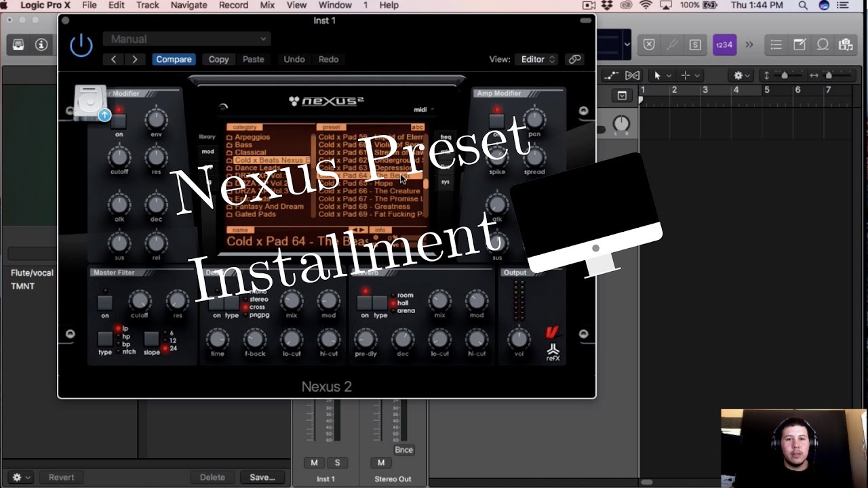The height and width of the screenshot is (488, 868).
Task: Open Spotlight search in menu bar
Action: tap(803, 5)
